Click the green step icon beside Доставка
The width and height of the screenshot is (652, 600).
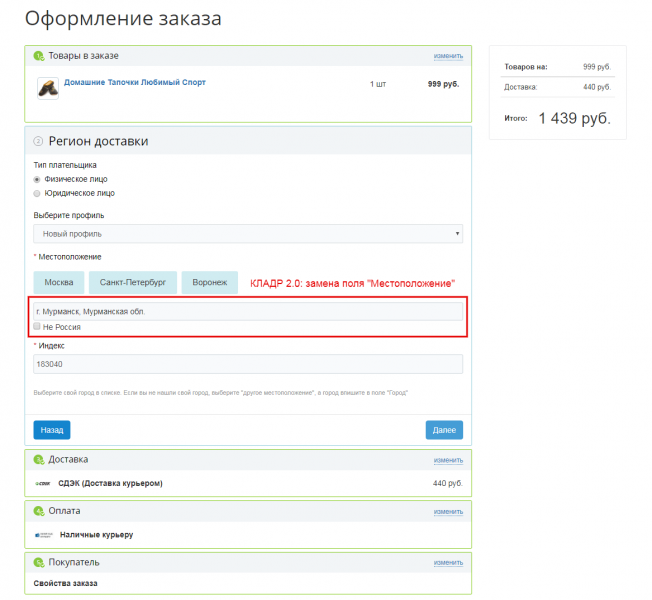click(x=38, y=460)
